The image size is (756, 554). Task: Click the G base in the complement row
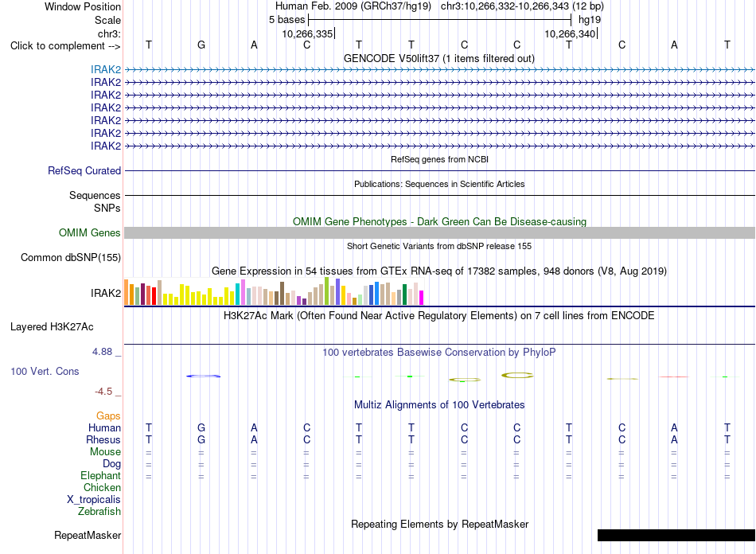[x=201, y=45]
